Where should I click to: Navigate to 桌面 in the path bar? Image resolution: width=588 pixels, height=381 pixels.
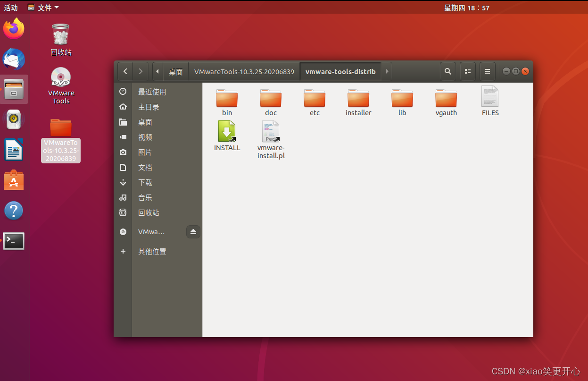coord(176,72)
